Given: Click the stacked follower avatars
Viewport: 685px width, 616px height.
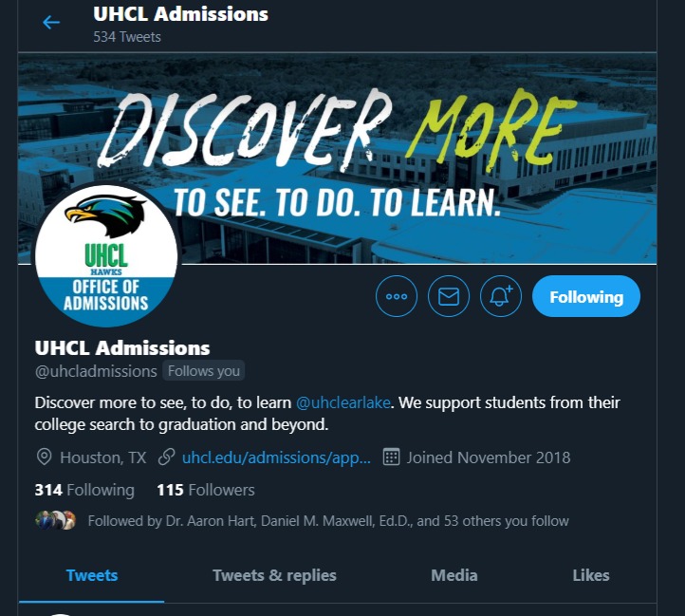Looking at the screenshot, I should [55, 520].
